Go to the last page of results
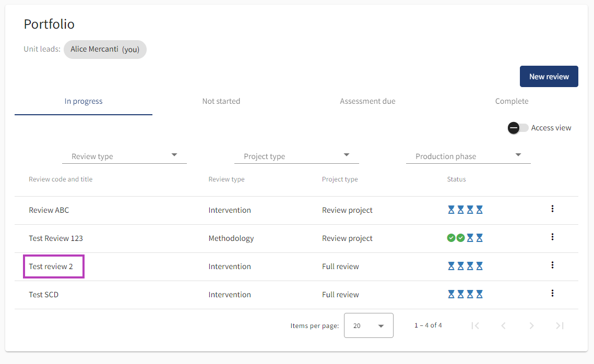Image resolution: width=594 pixels, height=364 pixels. pyautogui.click(x=560, y=326)
